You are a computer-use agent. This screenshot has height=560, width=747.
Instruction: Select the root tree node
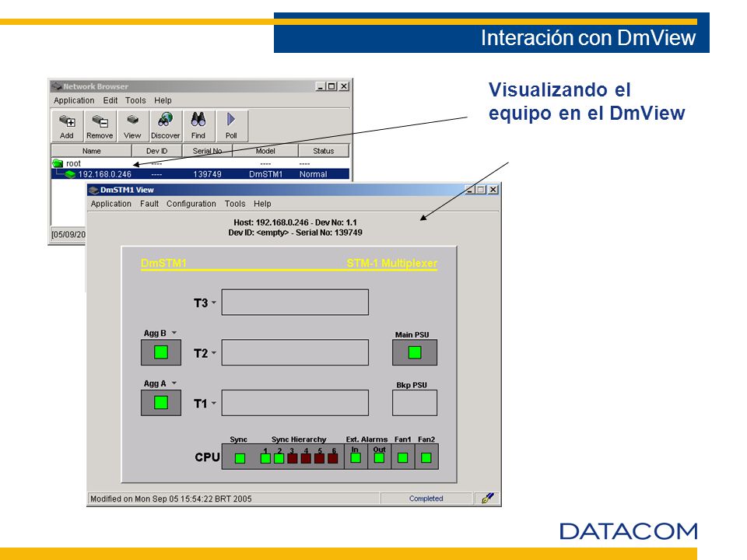73,163
